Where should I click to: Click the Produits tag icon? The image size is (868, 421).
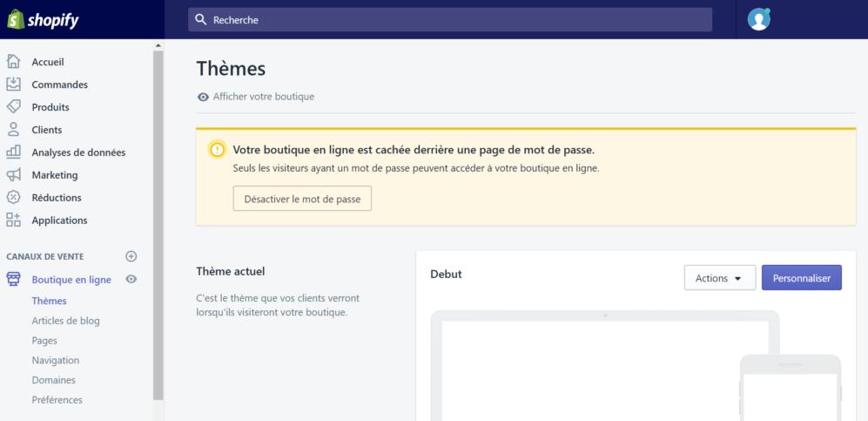(x=13, y=107)
